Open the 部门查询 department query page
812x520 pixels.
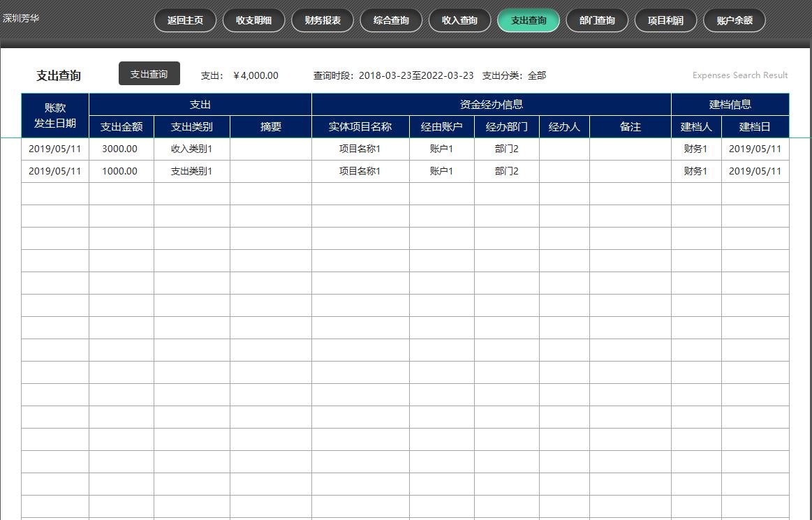pyautogui.click(x=597, y=20)
